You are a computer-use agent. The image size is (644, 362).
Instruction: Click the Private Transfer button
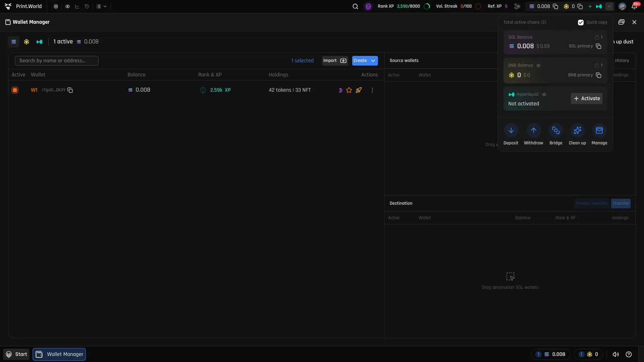point(591,204)
